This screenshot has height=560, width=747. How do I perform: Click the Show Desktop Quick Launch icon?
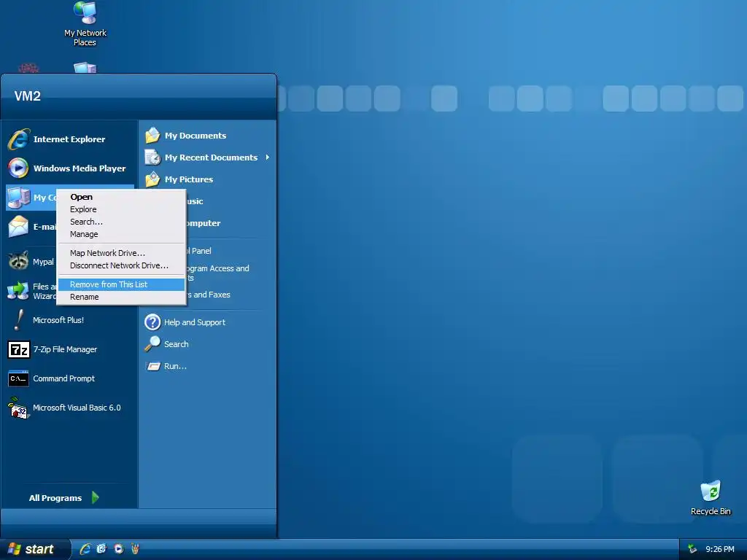click(101, 549)
